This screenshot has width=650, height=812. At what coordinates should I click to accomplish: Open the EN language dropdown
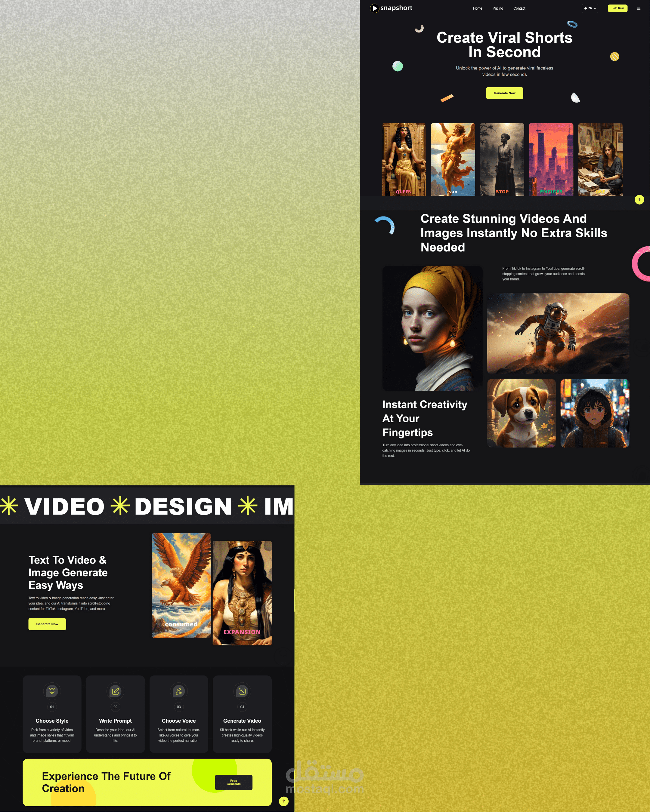pos(590,8)
